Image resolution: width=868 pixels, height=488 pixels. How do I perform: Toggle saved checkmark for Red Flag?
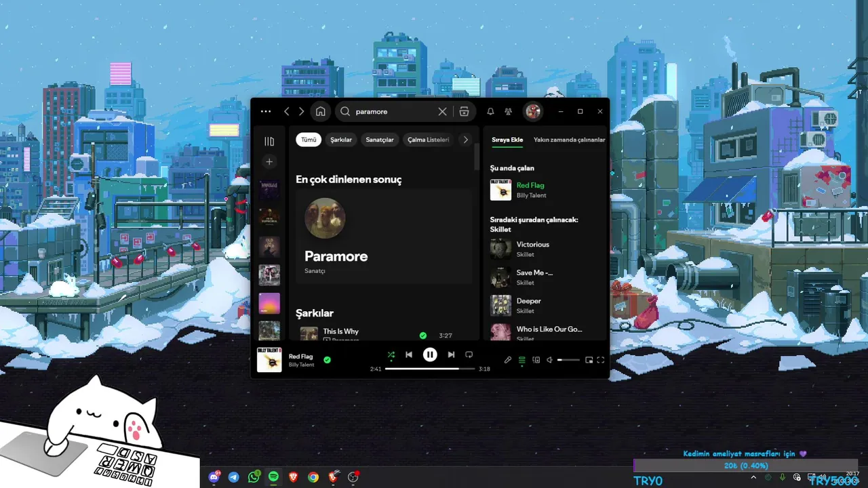point(327,360)
